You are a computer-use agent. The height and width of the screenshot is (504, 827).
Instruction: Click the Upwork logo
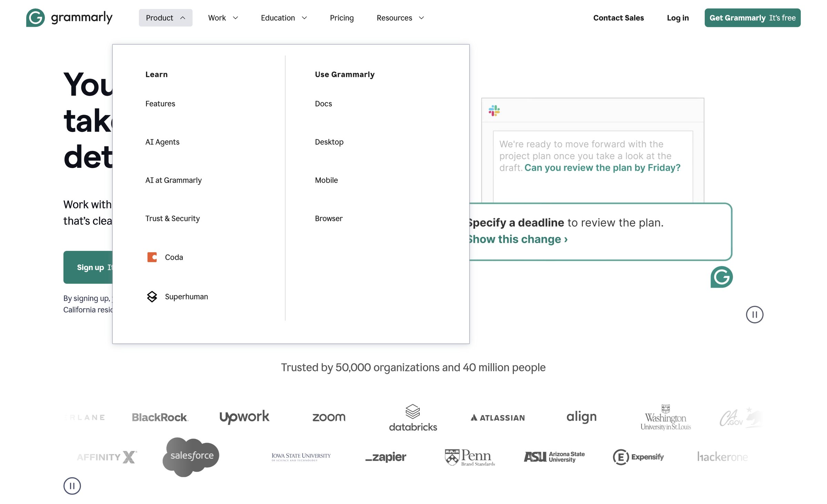(x=244, y=417)
